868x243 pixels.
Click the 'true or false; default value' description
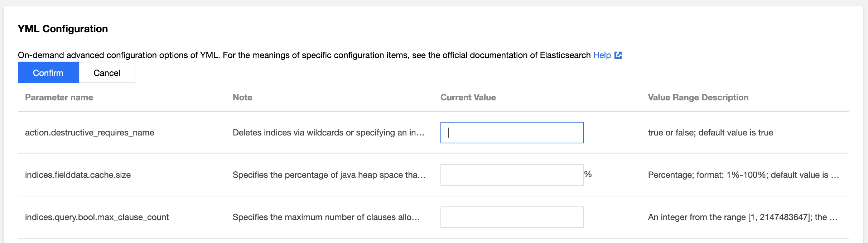tap(710, 133)
